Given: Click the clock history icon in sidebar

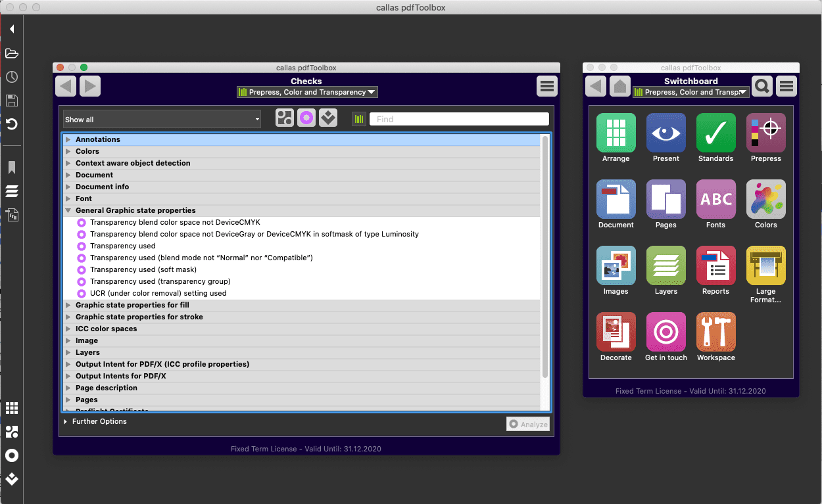Looking at the screenshot, I should 11,77.
